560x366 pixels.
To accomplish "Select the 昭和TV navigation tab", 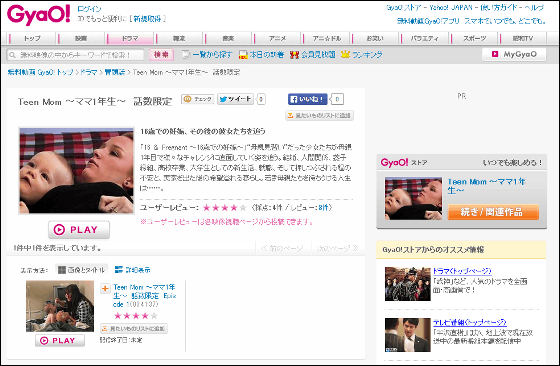I will point(523,38).
